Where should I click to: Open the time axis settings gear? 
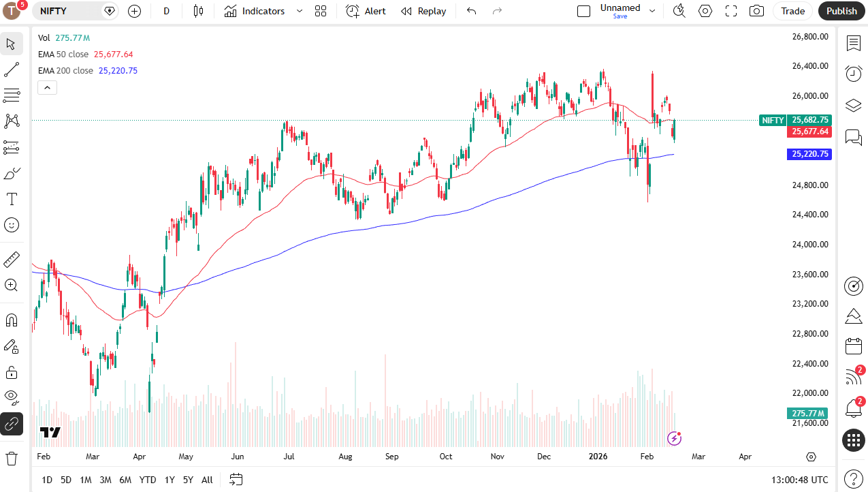click(x=811, y=457)
